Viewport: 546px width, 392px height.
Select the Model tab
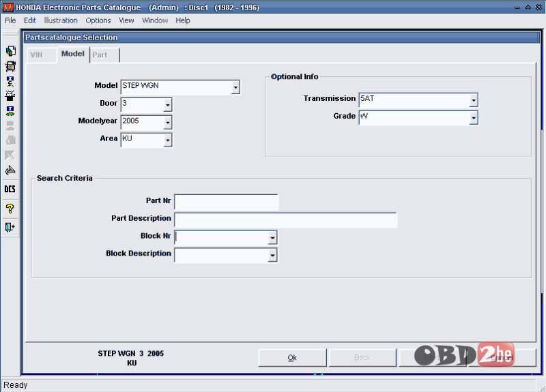(x=73, y=54)
